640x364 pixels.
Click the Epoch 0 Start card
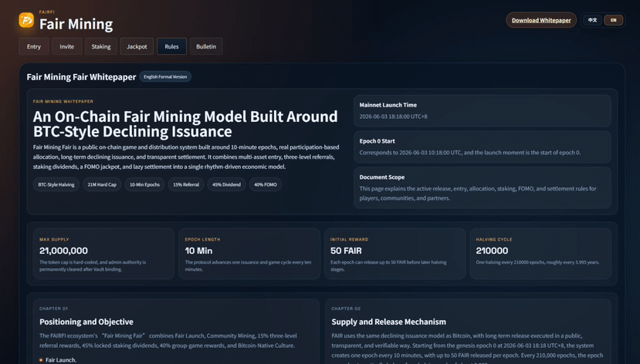(482, 147)
